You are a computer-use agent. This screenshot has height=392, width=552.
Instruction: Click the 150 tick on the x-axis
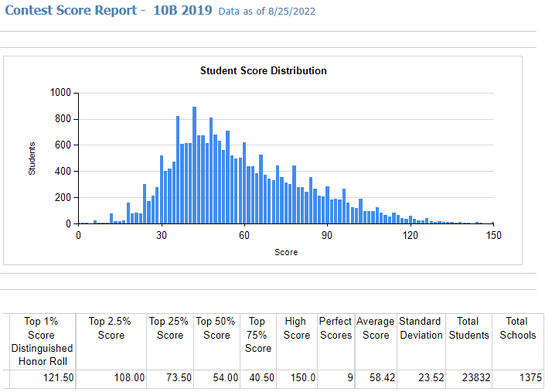492,235
